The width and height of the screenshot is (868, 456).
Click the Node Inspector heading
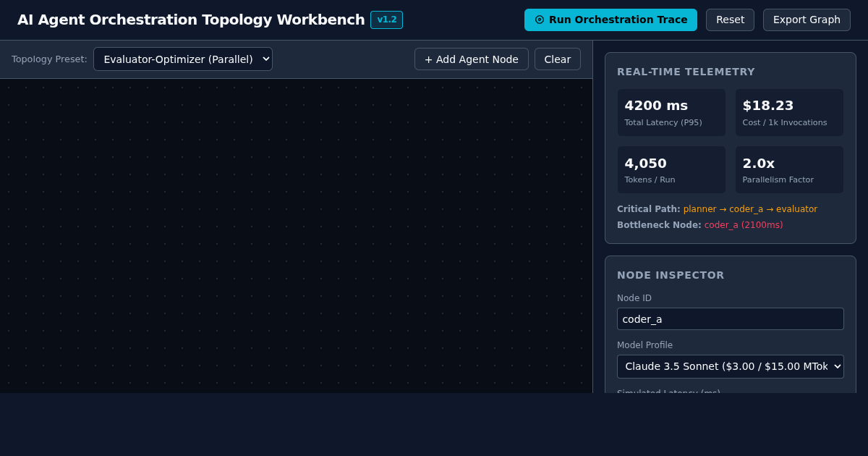click(671, 275)
